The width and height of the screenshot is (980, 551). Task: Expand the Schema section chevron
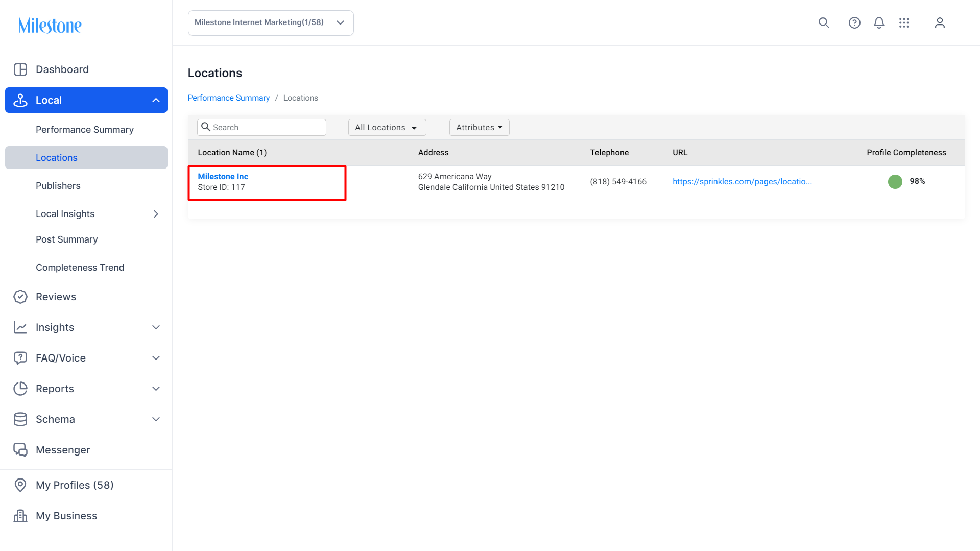click(x=156, y=419)
